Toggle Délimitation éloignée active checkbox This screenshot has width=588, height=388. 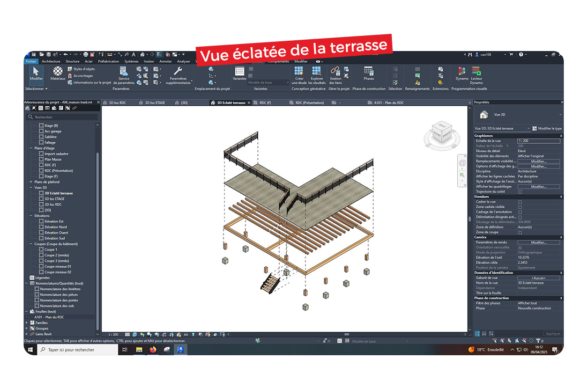click(520, 217)
